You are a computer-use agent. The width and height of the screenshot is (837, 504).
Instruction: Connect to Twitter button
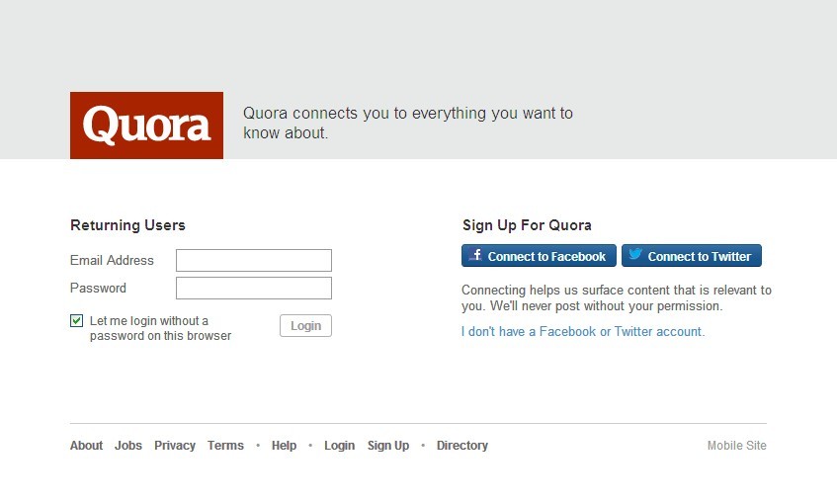(x=692, y=256)
